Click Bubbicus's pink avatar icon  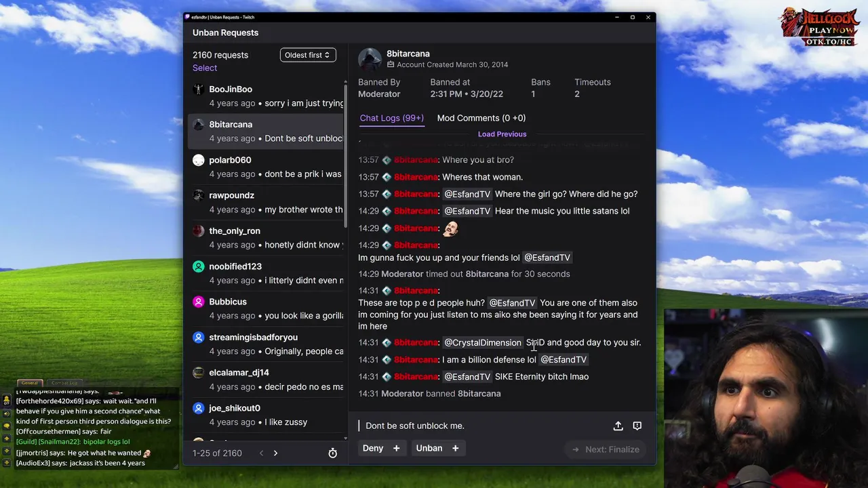coord(198,302)
